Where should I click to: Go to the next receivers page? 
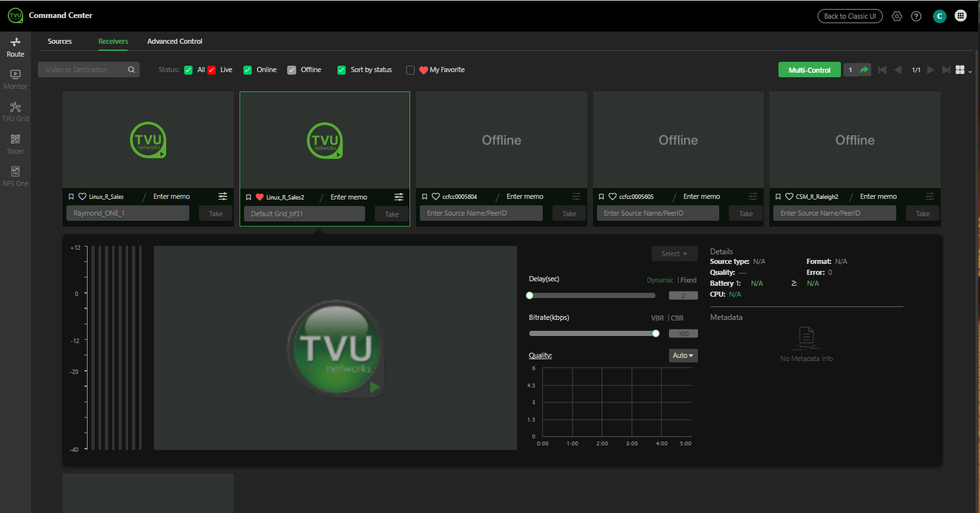931,70
